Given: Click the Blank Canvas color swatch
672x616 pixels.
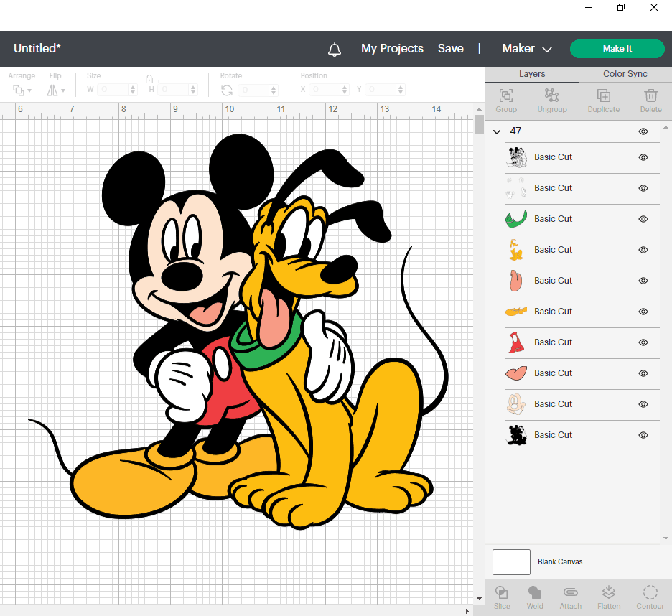Looking at the screenshot, I should tap(511, 562).
